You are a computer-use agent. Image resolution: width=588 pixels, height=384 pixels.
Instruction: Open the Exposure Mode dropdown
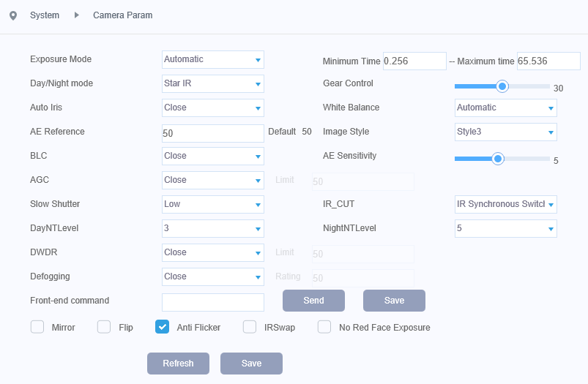tap(212, 60)
